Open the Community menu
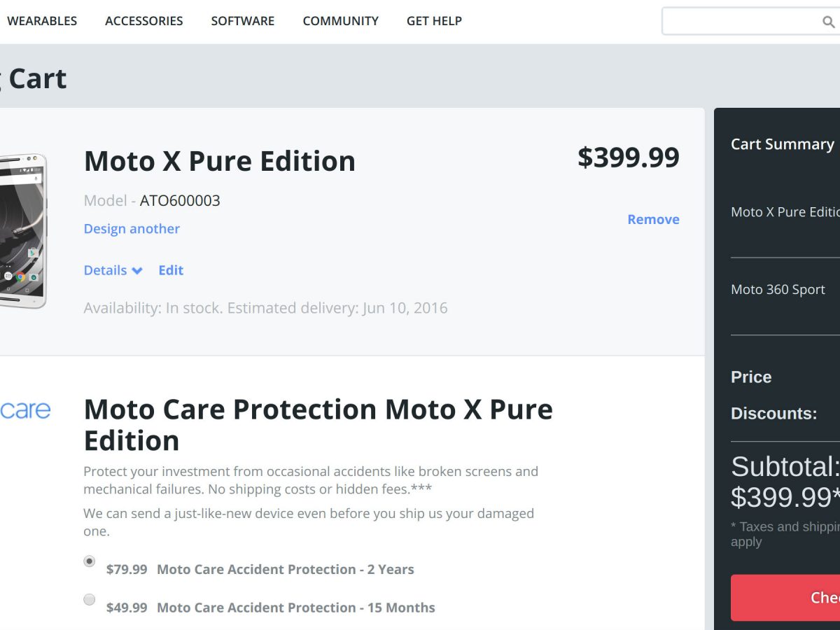Viewport: 840px width, 630px height. click(x=340, y=21)
